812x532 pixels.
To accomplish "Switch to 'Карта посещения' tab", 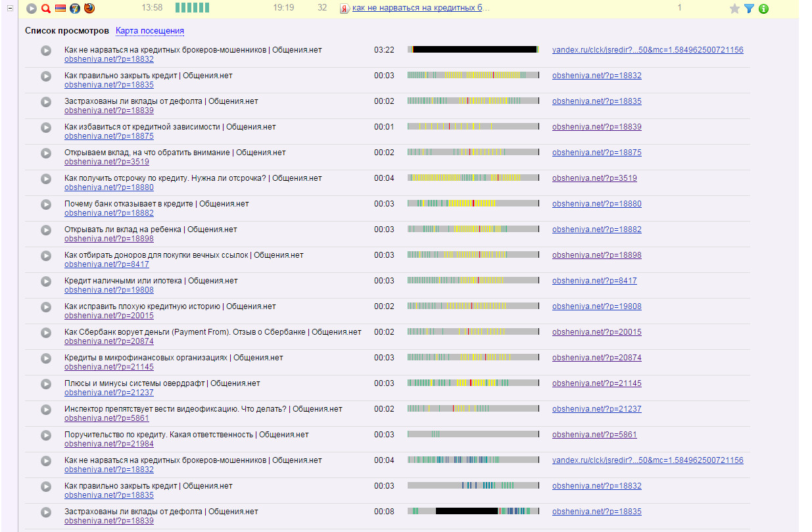I will [x=150, y=31].
